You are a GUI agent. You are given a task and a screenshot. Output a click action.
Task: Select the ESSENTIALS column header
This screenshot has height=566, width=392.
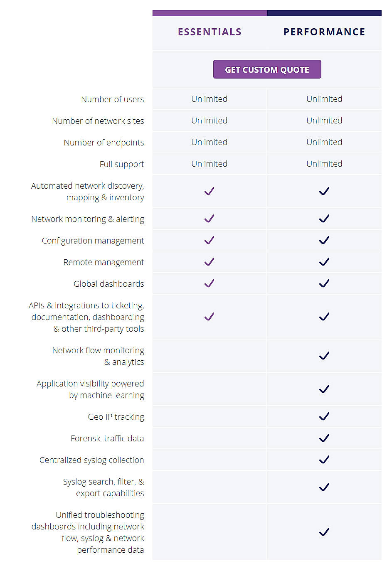coord(209,32)
